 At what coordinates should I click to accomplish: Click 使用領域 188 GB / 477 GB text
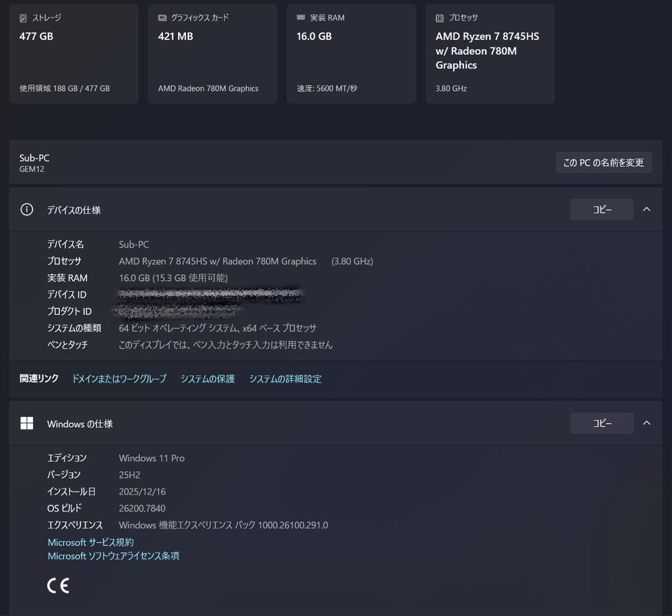click(64, 88)
